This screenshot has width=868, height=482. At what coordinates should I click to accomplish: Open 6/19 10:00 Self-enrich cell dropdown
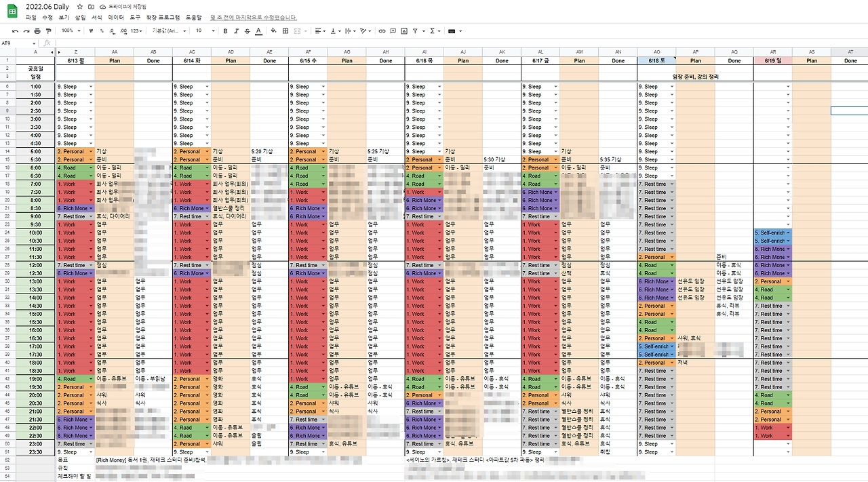788,233
